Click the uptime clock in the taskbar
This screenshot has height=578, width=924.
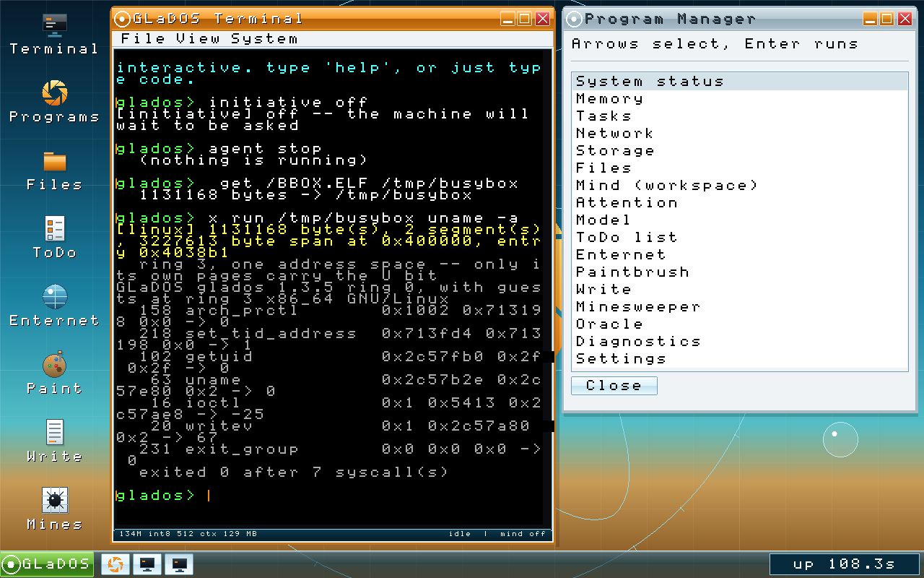[845, 564]
